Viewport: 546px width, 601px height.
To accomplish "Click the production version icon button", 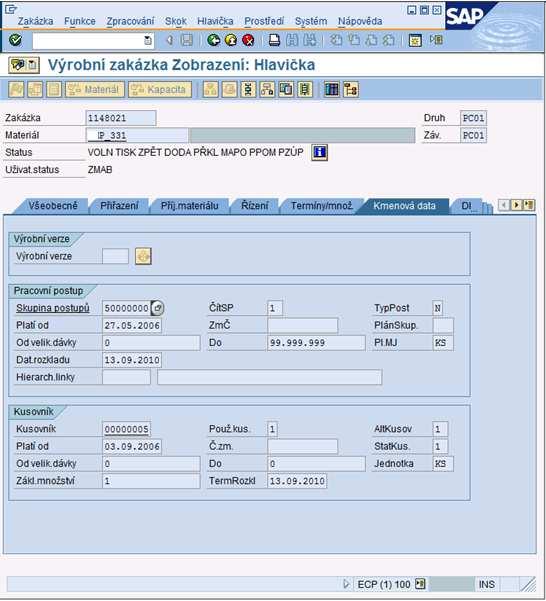I will (143, 256).
